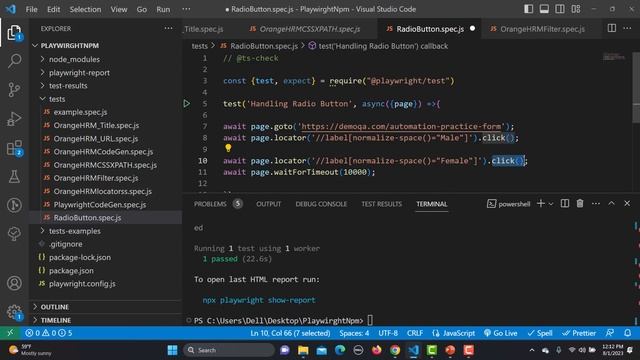Open the Explorer view in activity bar
The image size is (640, 360).
coord(14,33)
